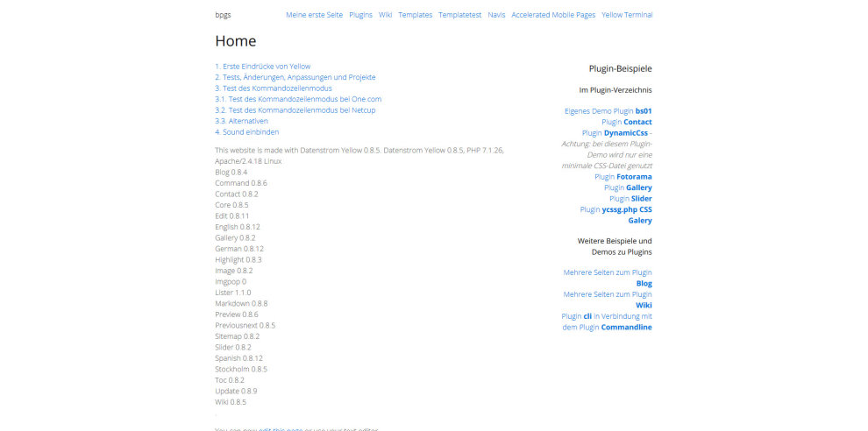Select Templatetest in the top navigation

click(x=459, y=15)
